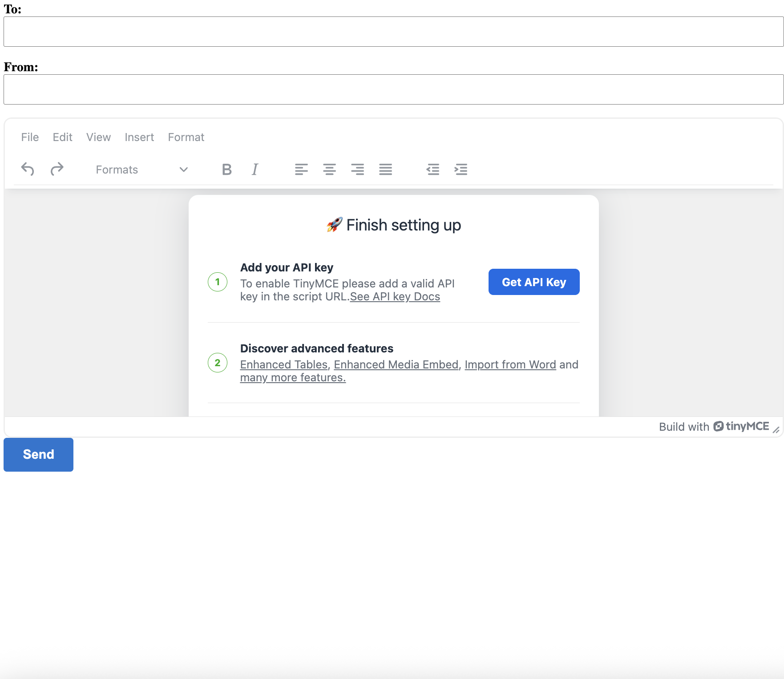Open the File menu
784x679 pixels.
point(30,137)
